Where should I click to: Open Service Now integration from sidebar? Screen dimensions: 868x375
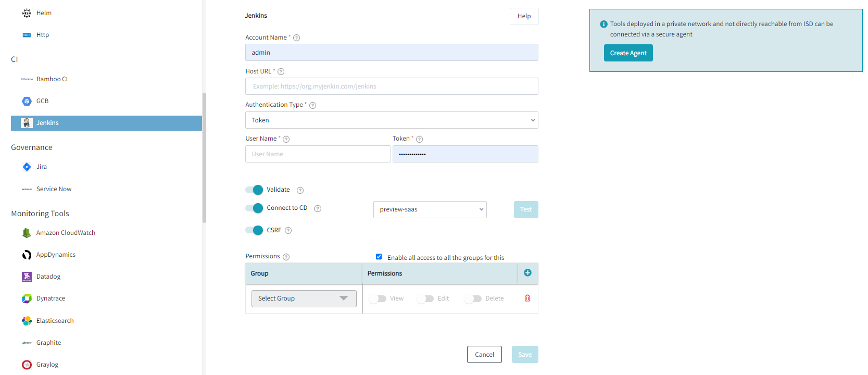click(54, 189)
